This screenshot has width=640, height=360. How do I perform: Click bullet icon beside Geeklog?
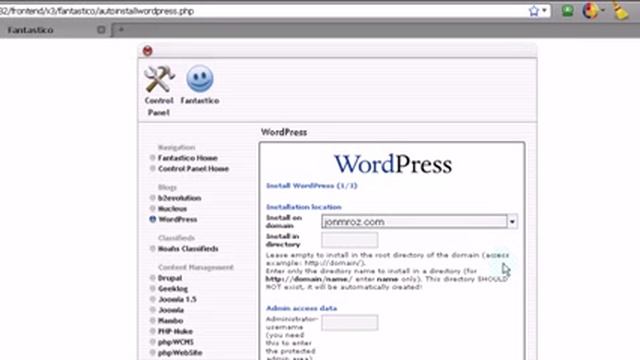pyautogui.click(x=153, y=288)
